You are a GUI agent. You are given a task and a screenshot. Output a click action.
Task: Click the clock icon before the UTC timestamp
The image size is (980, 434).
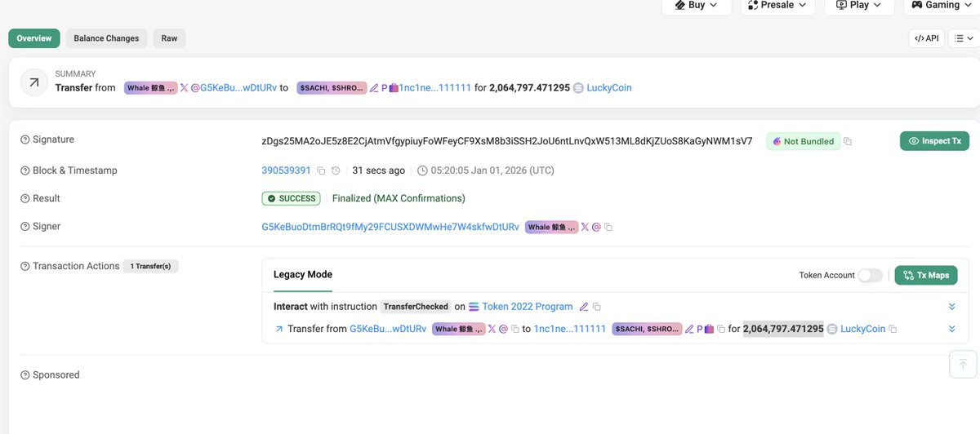tap(422, 170)
